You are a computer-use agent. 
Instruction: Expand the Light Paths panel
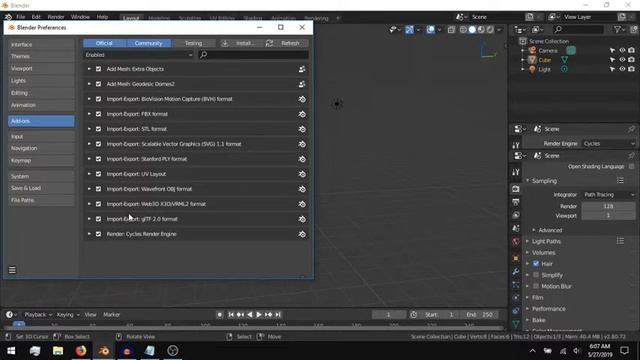point(546,241)
